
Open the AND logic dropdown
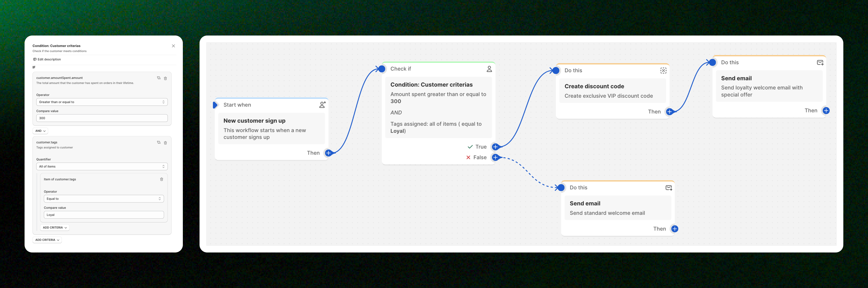tap(40, 131)
